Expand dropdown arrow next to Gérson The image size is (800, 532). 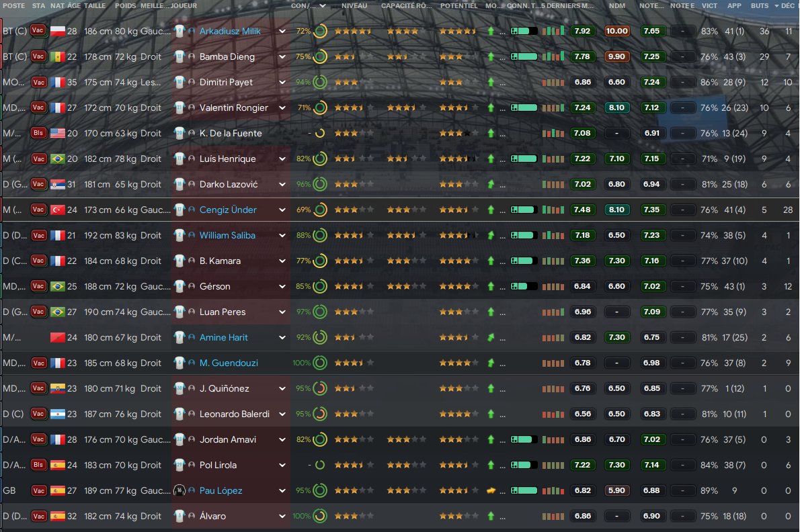pyautogui.click(x=282, y=286)
